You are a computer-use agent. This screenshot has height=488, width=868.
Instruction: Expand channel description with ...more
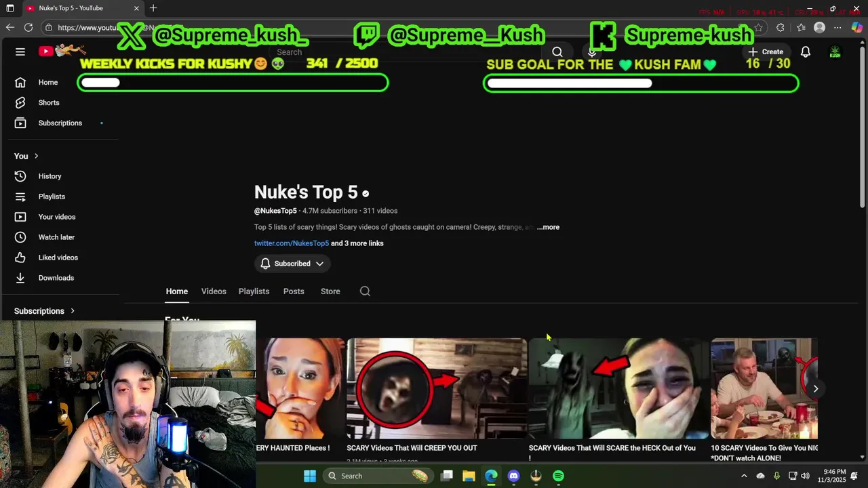point(548,227)
